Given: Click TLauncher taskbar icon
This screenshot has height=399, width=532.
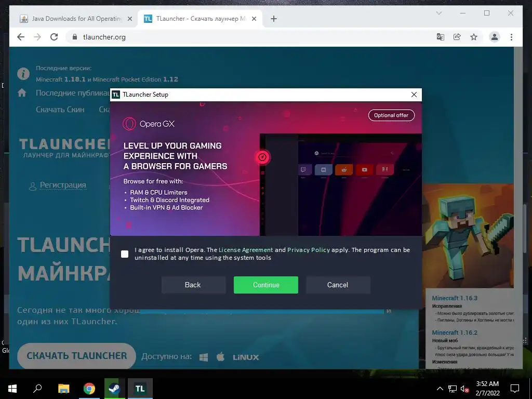Looking at the screenshot, I should (x=140, y=389).
